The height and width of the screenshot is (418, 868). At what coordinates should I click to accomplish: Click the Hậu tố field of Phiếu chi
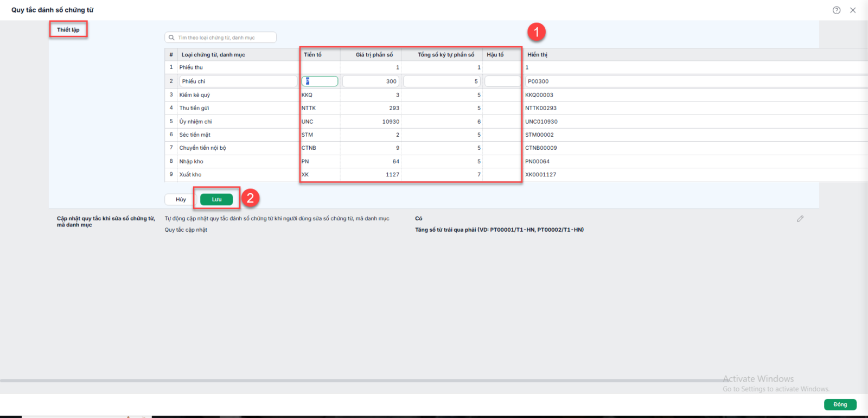(x=502, y=81)
